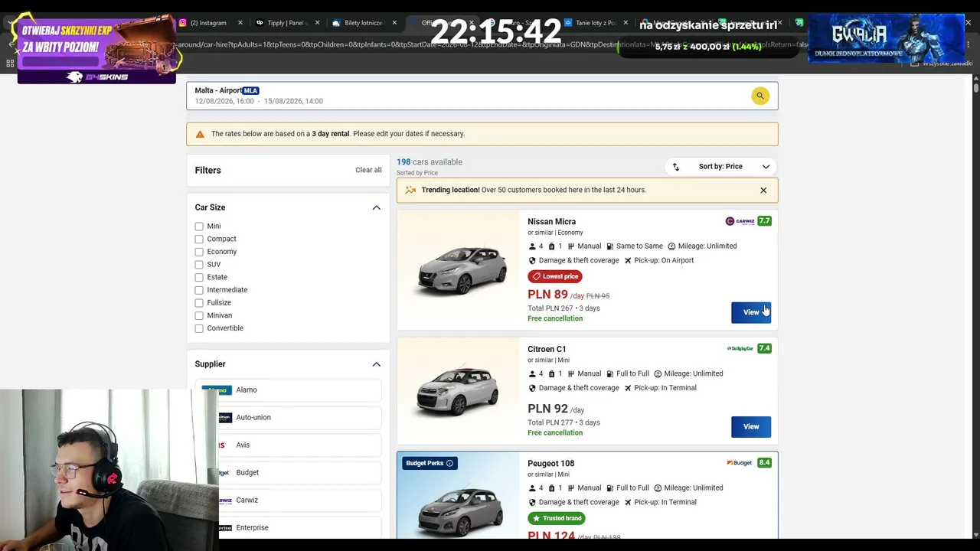Switch to the Instagram browser tab
Viewport: 980px width, 551px height.
point(211,23)
